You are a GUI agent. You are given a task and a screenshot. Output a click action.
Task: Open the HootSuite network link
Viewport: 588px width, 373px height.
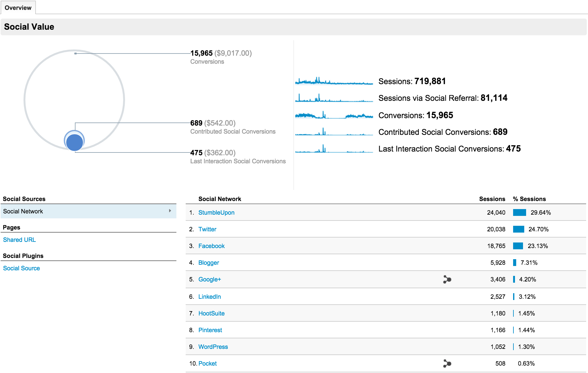point(211,313)
